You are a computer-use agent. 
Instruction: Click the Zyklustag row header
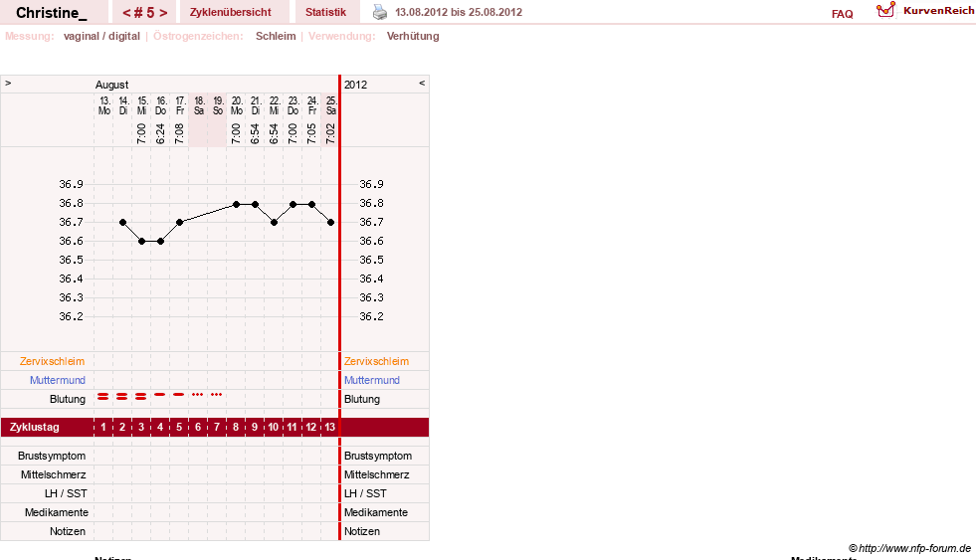(x=34, y=428)
